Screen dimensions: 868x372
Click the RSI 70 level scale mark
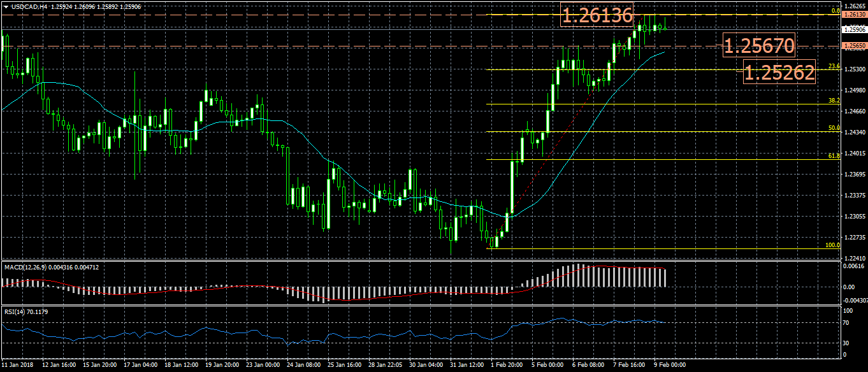coord(845,324)
